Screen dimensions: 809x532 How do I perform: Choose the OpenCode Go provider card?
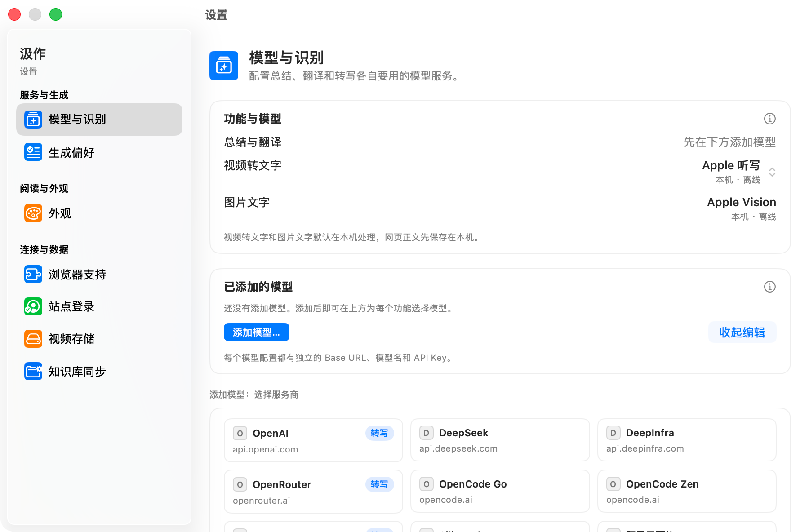pyautogui.click(x=500, y=491)
